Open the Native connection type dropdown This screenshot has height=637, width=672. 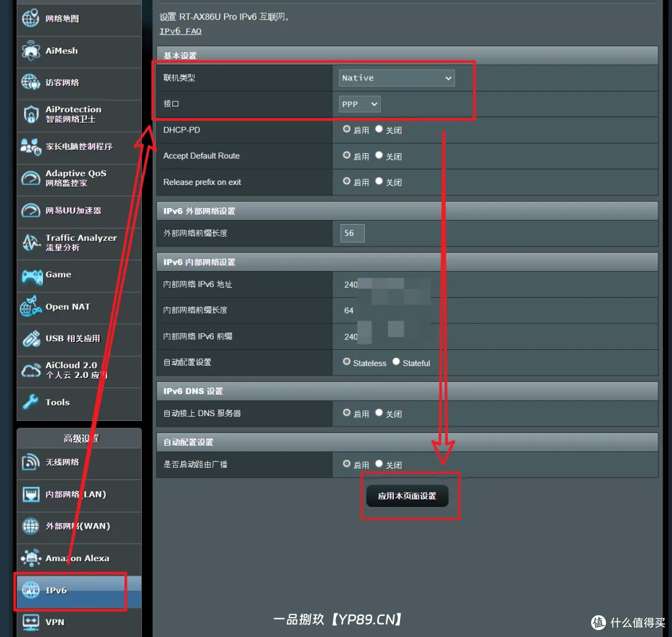(396, 78)
